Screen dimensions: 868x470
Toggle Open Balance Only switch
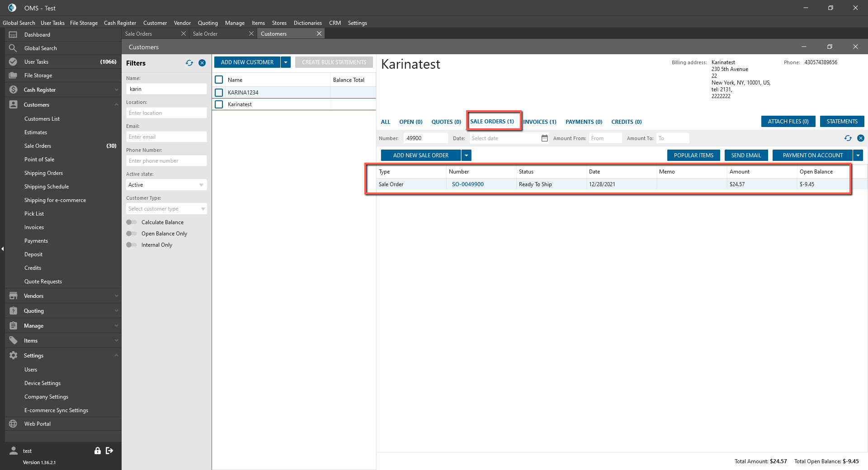132,234
